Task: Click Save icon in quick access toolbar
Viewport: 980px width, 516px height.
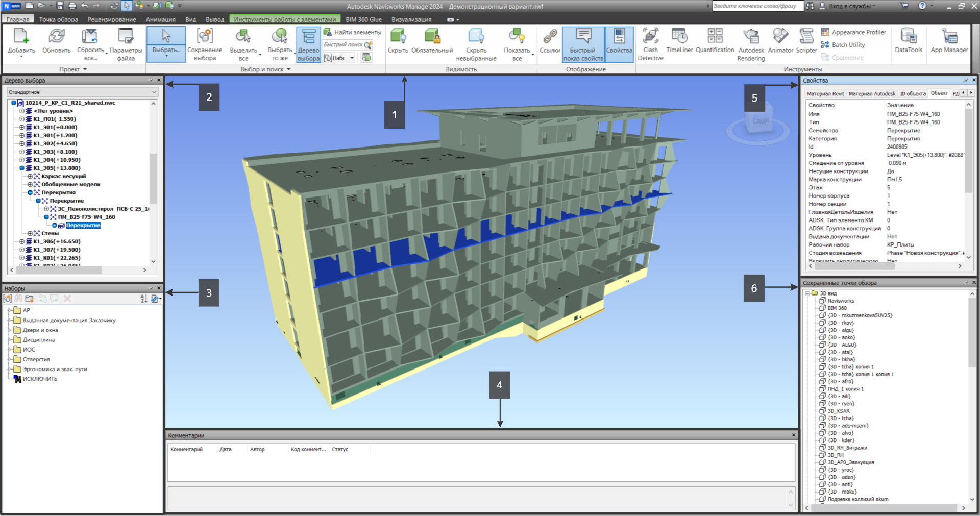Action: pyautogui.click(x=60, y=6)
